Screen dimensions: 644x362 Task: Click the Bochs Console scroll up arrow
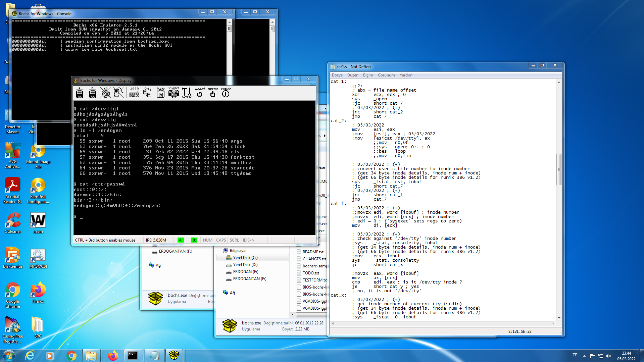click(x=230, y=22)
